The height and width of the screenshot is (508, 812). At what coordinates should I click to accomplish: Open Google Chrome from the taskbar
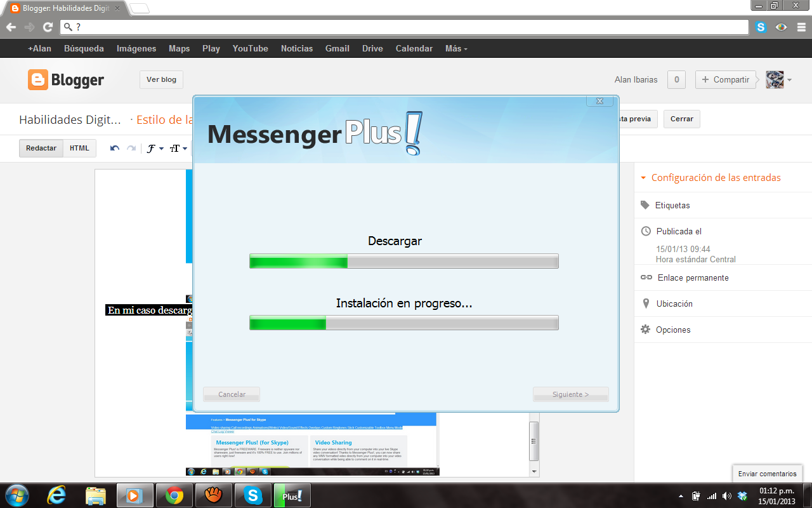coord(174,495)
